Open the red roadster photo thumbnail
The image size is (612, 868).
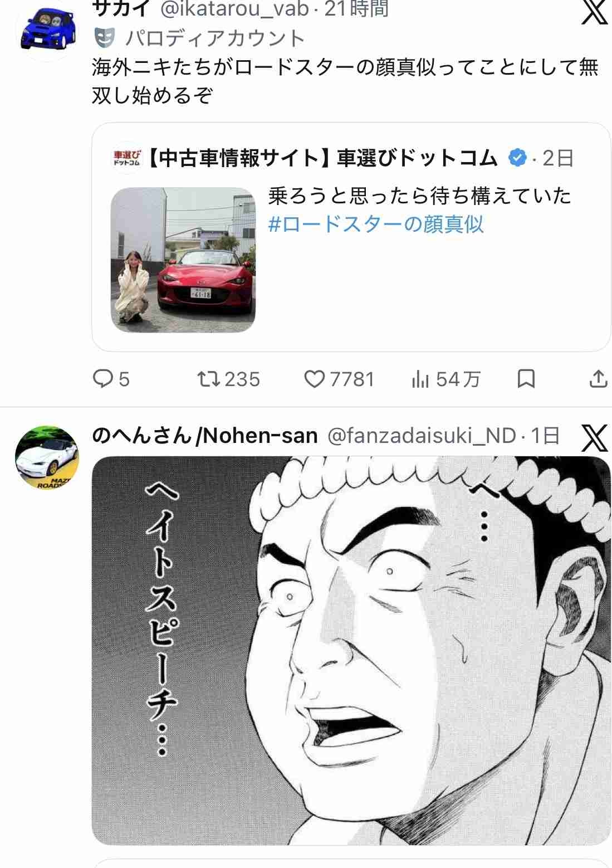pyautogui.click(x=183, y=260)
